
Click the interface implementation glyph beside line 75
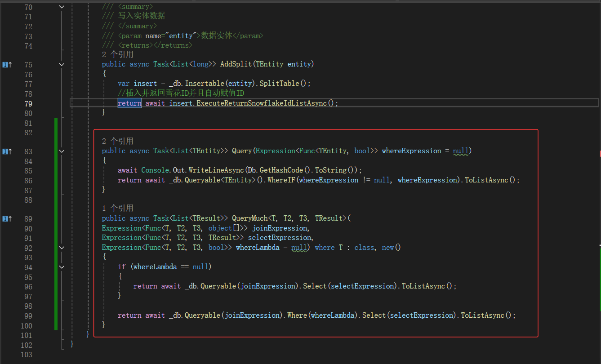click(7, 65)
